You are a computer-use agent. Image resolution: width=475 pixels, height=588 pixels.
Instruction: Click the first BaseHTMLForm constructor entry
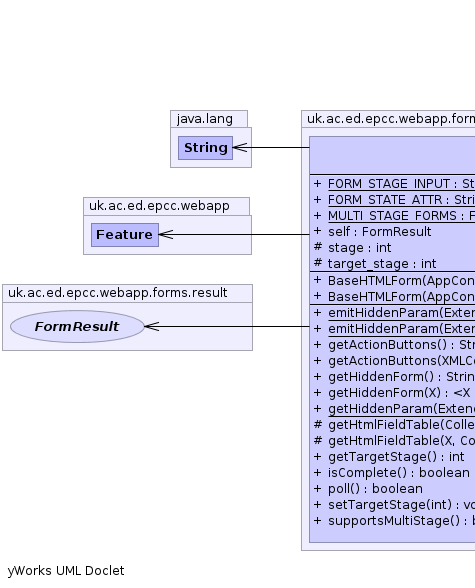click(x=394, y=280)
